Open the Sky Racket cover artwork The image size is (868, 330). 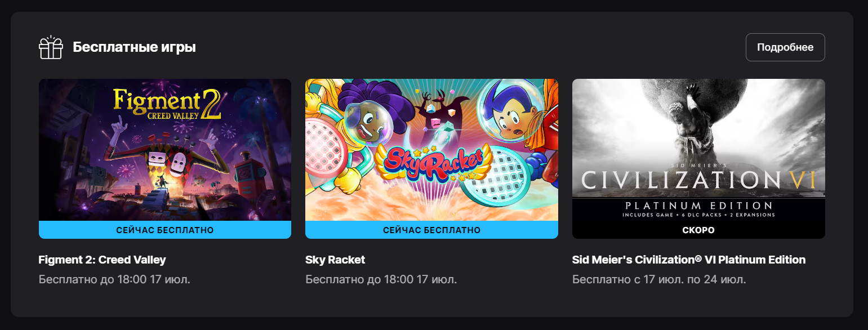point(431,150)
